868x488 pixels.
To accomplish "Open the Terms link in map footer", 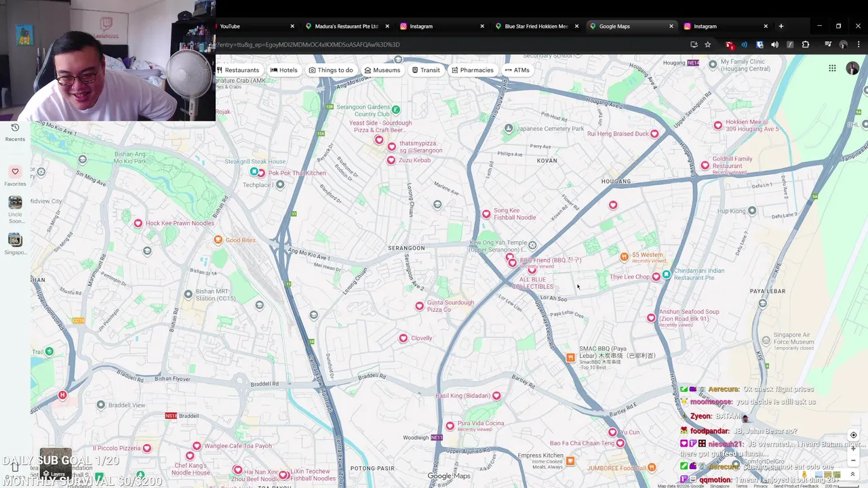I will click(x=743, y=486).
